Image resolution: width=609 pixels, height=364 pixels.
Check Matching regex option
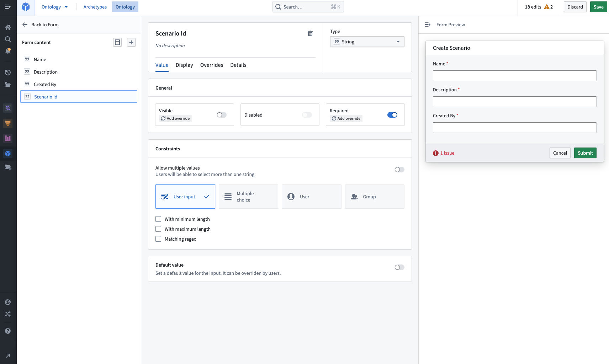tap(158, 239)
